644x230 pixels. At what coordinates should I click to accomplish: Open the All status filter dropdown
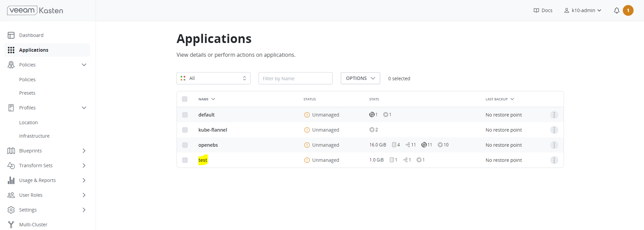[213, 78]
